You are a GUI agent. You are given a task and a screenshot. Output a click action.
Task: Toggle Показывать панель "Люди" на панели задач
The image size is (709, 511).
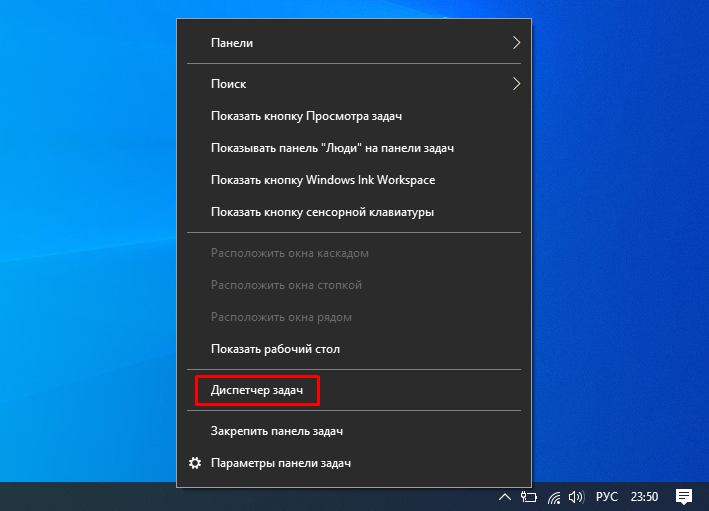click(354, 148)
